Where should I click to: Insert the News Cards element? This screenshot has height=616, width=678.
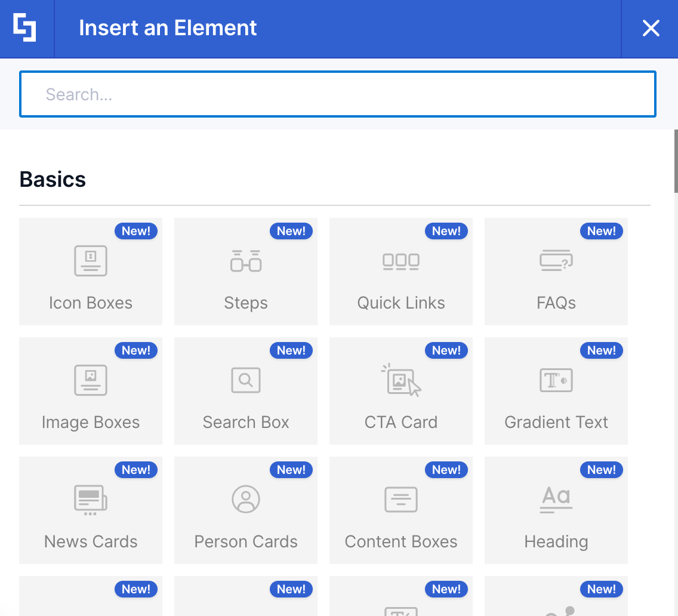point(91,510)
